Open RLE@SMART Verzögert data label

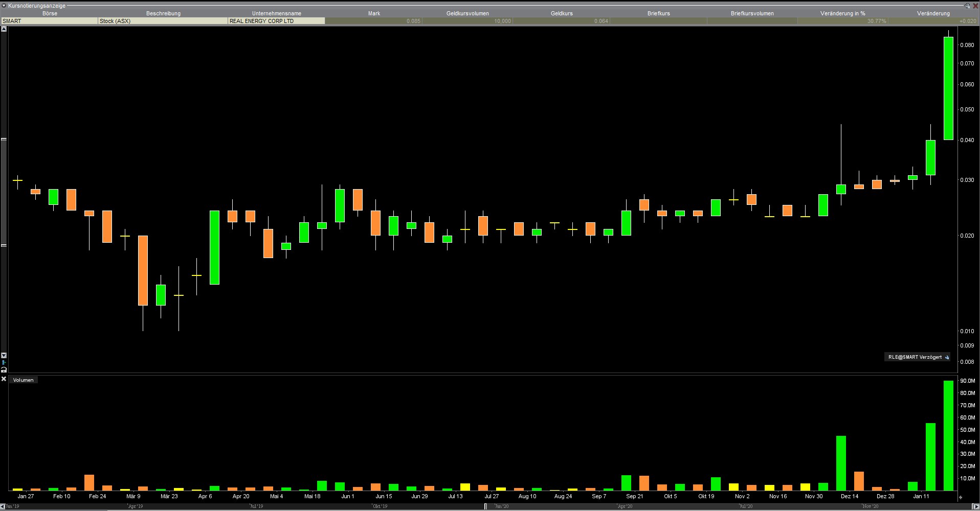[915, 357]
